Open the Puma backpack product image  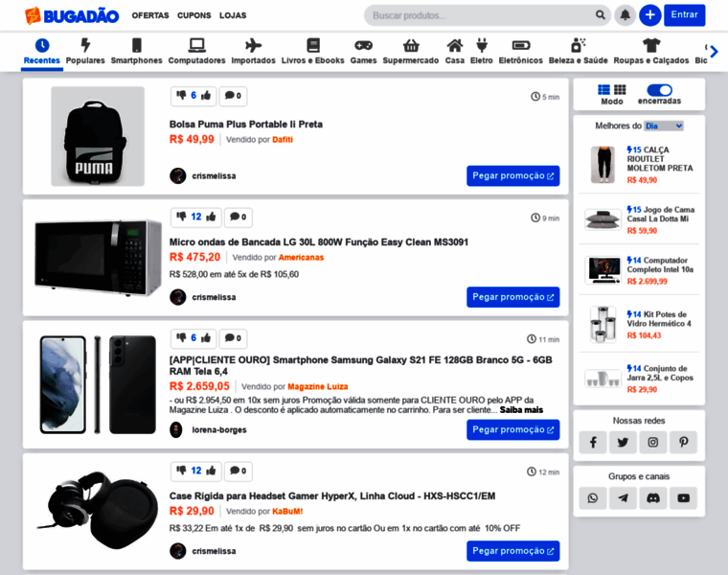pos(98,136)
